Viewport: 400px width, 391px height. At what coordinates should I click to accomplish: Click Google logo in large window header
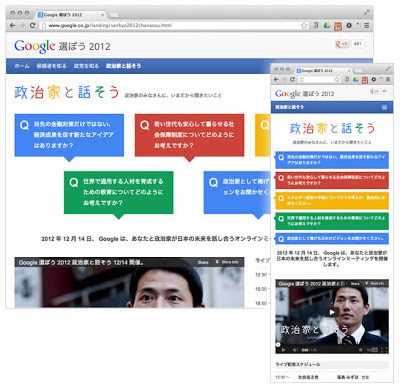[x=35, y=46]
